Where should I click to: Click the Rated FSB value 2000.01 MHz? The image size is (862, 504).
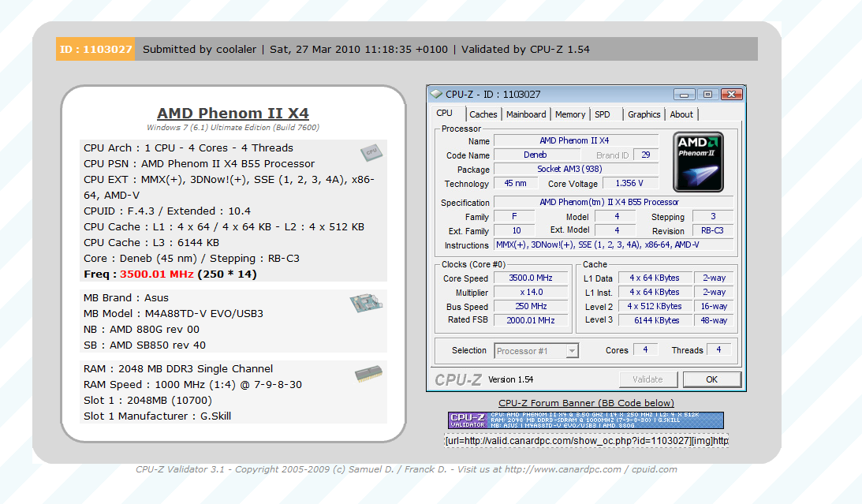pyautogui.click(x=531, y=320)
